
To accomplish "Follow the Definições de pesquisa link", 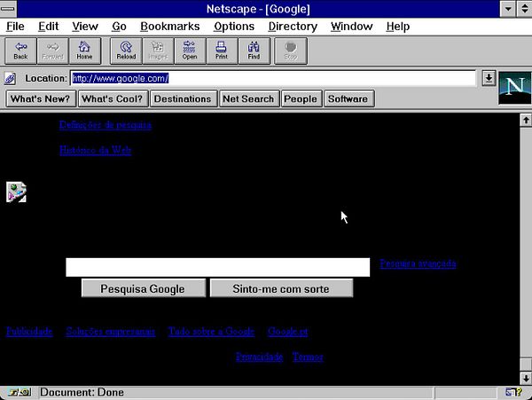I will pyautogui.click(x=106, y=125).
